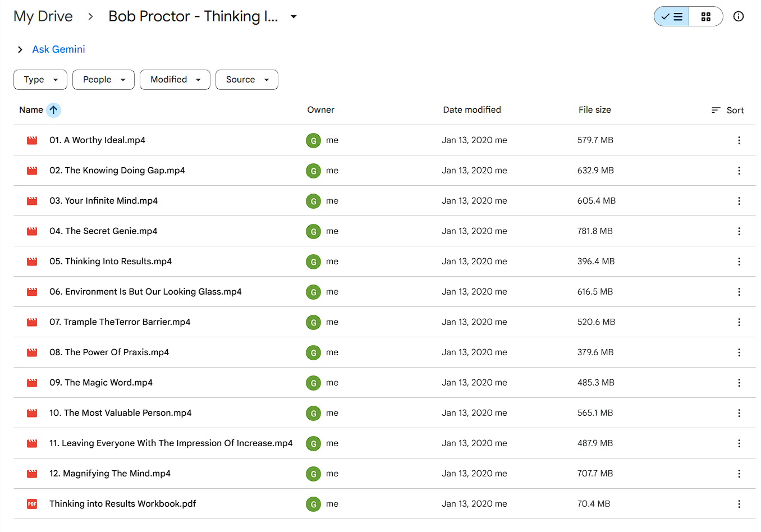Open more actions for 07. Trample TheTerror Barrier.mp4
Image resolution: width=761 pixels, height=532 pixels.
tap(739, 322)
